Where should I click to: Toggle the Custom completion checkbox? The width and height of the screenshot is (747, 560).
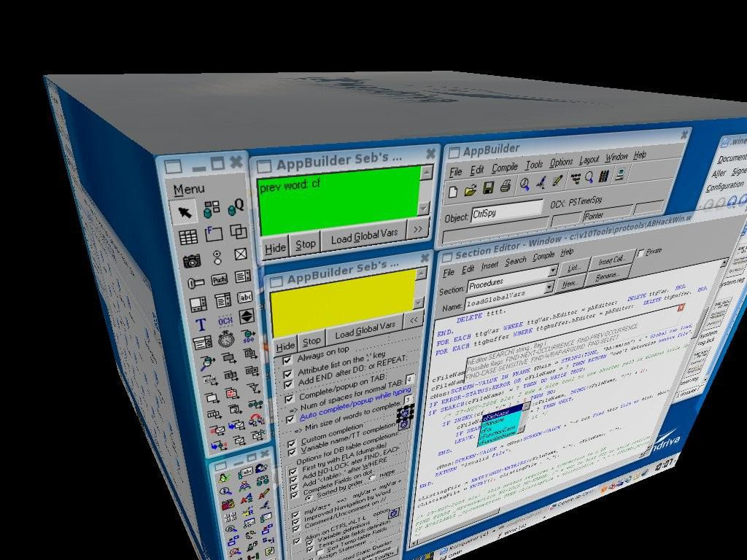coord(292,443)
